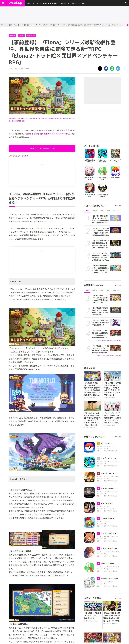Bookmark article on Hatena B!
Screen dimensions: 129x644
118,68
